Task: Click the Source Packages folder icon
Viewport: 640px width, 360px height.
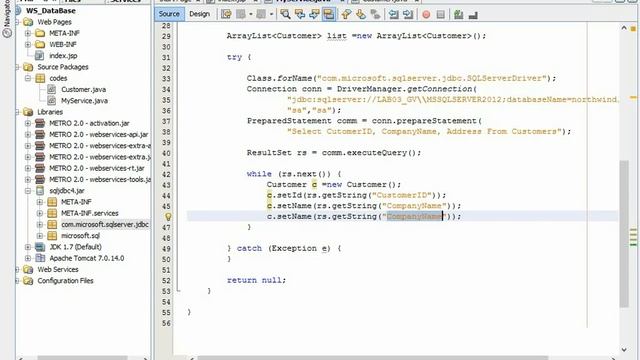Action: 28,67
